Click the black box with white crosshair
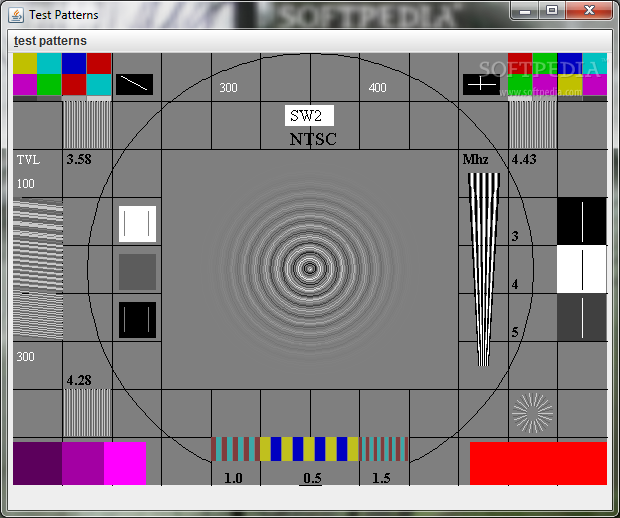 pyautogui.click(x=481, y=84)
